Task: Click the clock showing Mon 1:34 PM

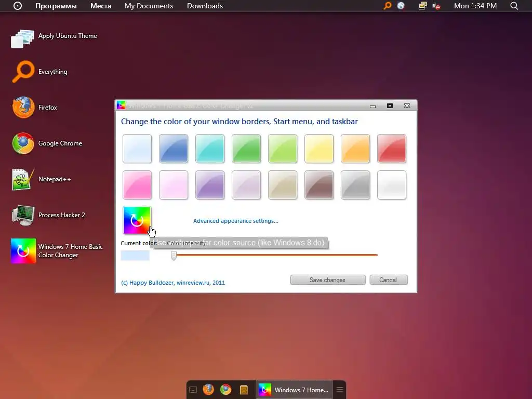Action: pos(475,6)
